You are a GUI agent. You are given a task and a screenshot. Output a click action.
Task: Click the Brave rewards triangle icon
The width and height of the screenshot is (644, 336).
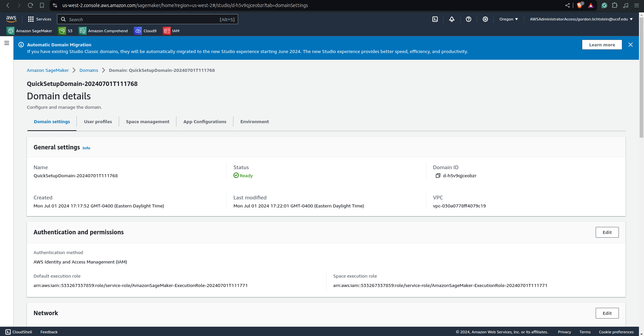tap(591, 5)
